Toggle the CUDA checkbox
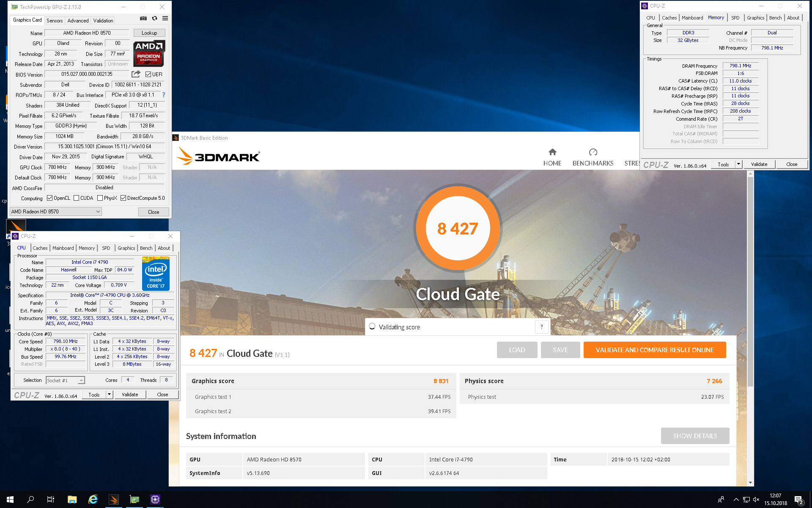Image resolution: width=812 pixels, height=508 pixels. pos(76,198)
